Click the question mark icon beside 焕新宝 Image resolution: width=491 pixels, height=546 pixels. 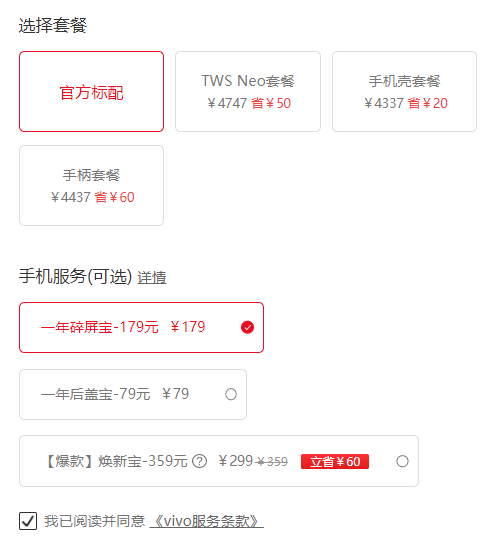[x=200, y=461]
